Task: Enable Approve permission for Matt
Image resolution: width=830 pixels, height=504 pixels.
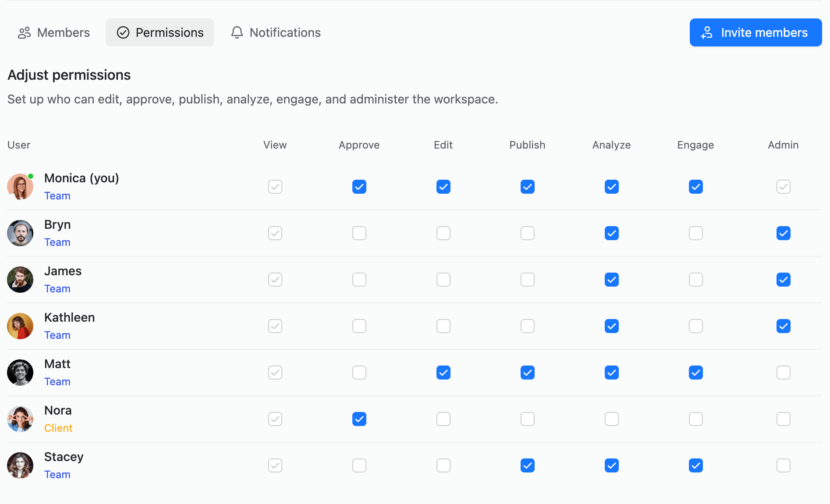Action: 359,373
